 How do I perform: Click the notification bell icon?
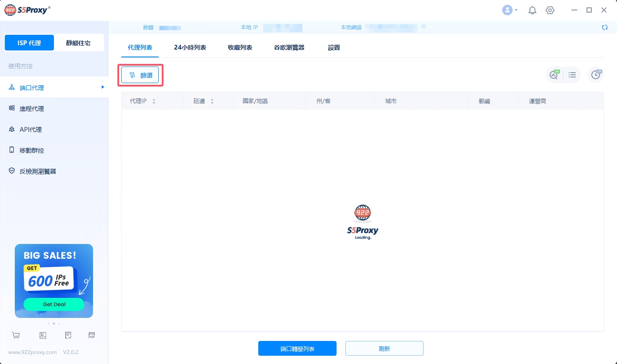point(532,10)
